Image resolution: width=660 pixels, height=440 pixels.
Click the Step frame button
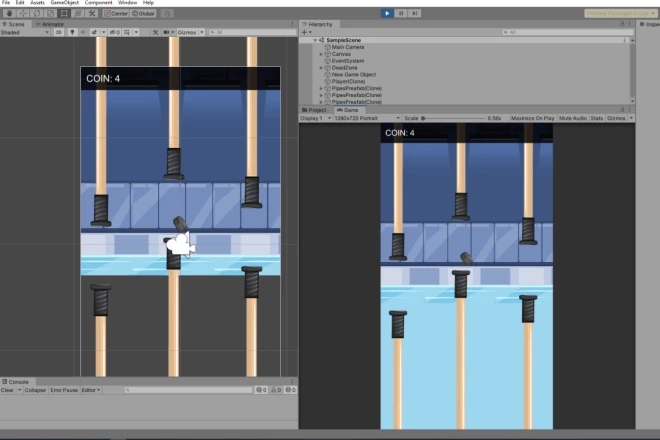click(x=415, y=13)
